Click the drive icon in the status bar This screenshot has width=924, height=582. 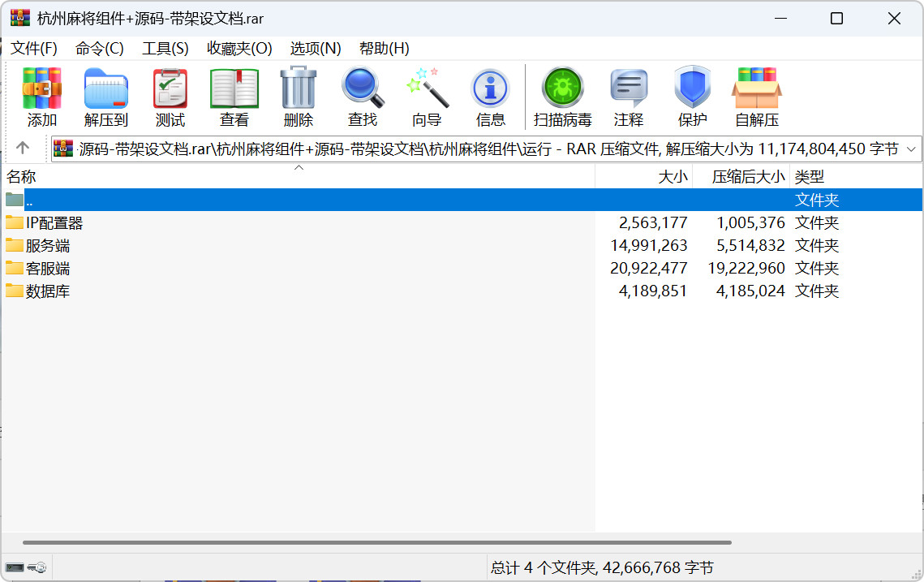(x=15, y=568)
